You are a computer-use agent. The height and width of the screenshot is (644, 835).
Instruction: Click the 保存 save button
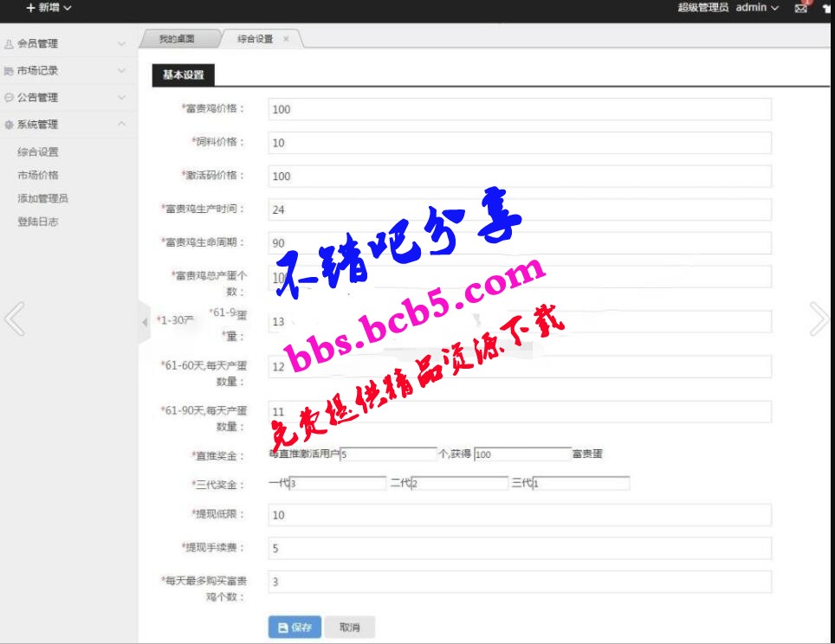click(x=295, y=628)
